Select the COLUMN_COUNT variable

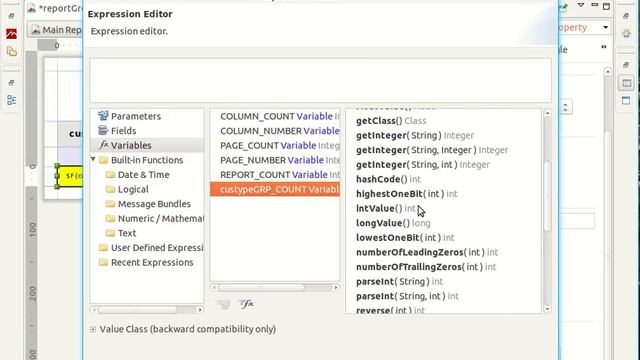(275, 116)
